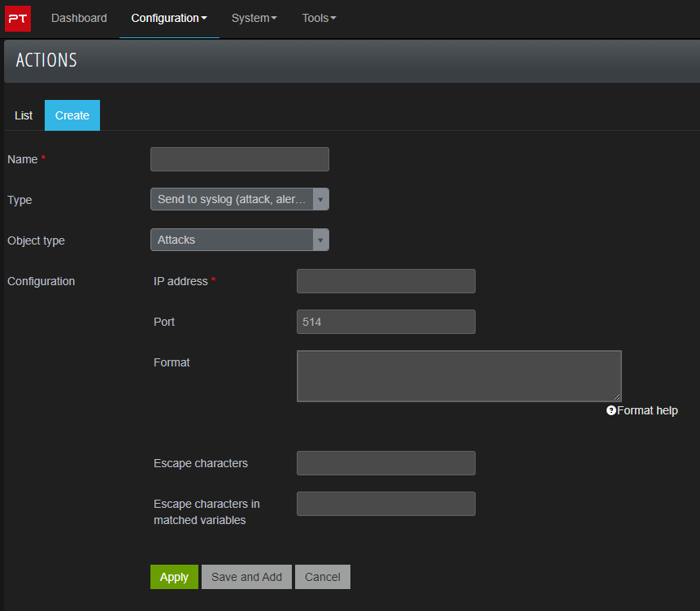
Task: Click the Format help question mark icon
Action: click(x=611, y=411)
